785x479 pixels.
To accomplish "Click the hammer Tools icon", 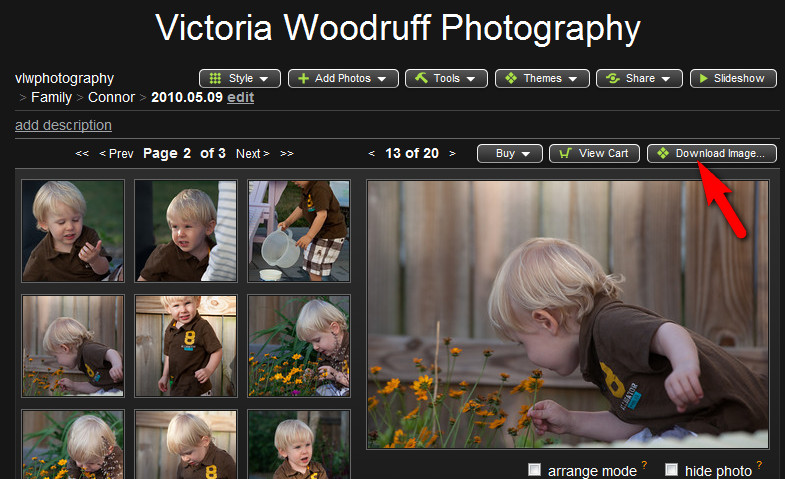I will 422,78.
